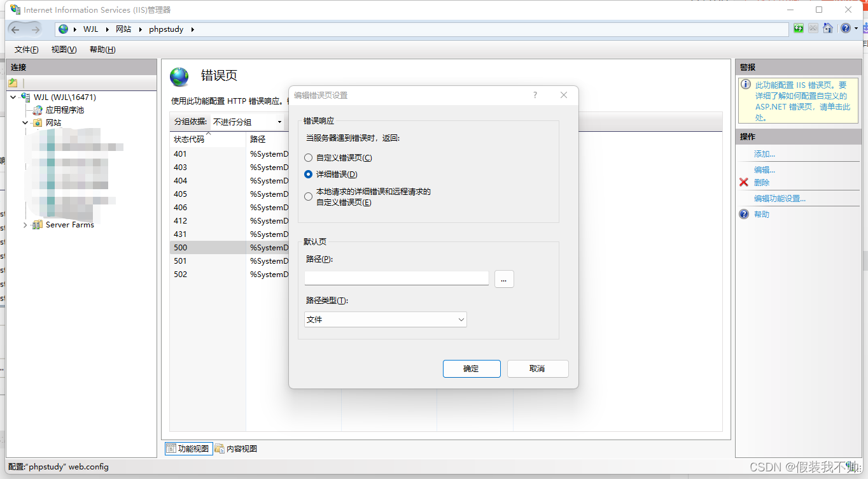Click the ASP.NET error pages alert link

pos(802,101)
